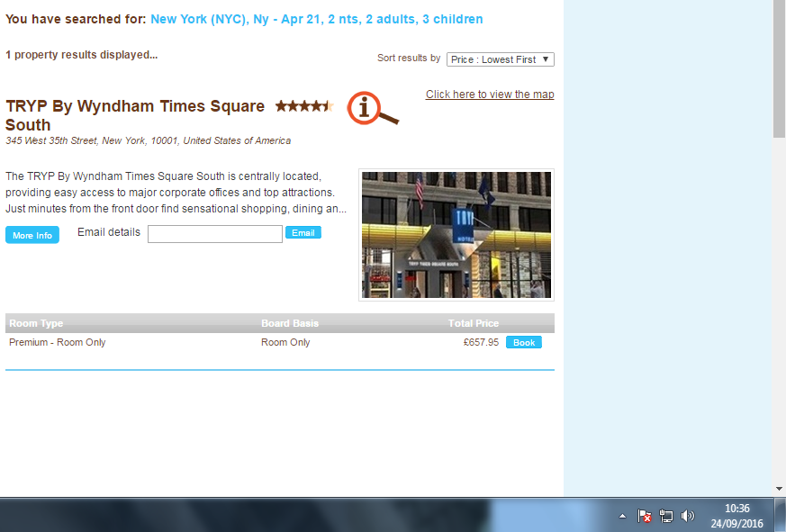Click the TRYP By Wyndham Times Square South title

click(135, 115)
